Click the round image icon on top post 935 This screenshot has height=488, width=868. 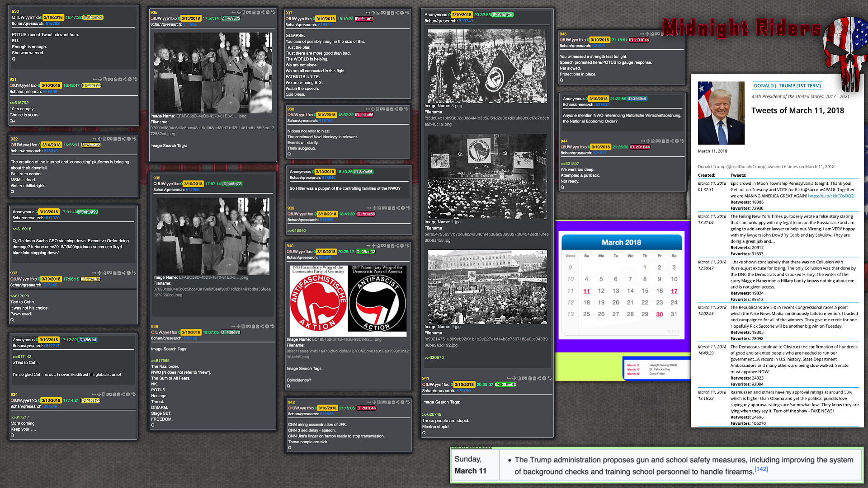pyautogui.click(x=267, y=12)
